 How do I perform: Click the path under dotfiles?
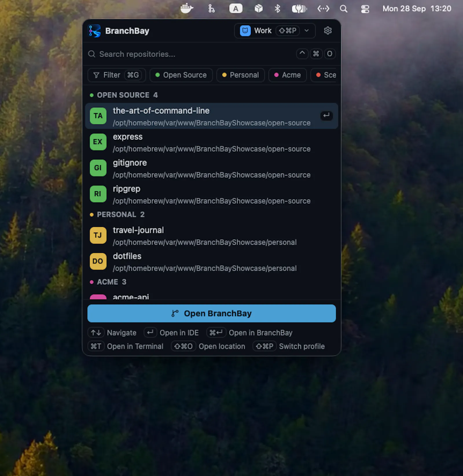205,269
